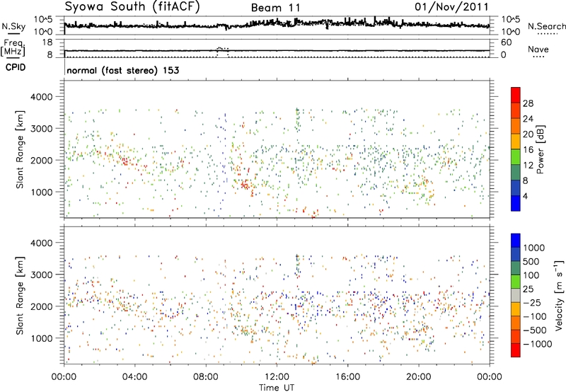
Task: Click the '18' frequency axis tick
Action: point(47,42)
